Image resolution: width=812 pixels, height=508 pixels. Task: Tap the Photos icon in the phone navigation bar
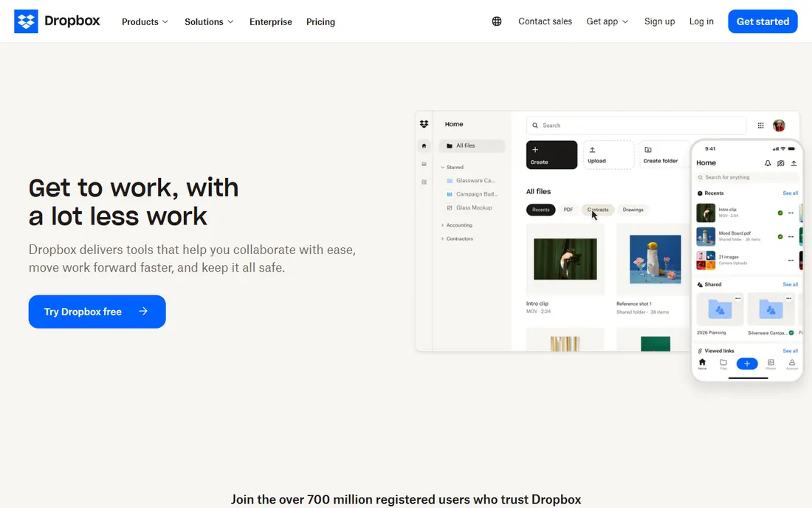pyautogui.click(x=771, y=364)
